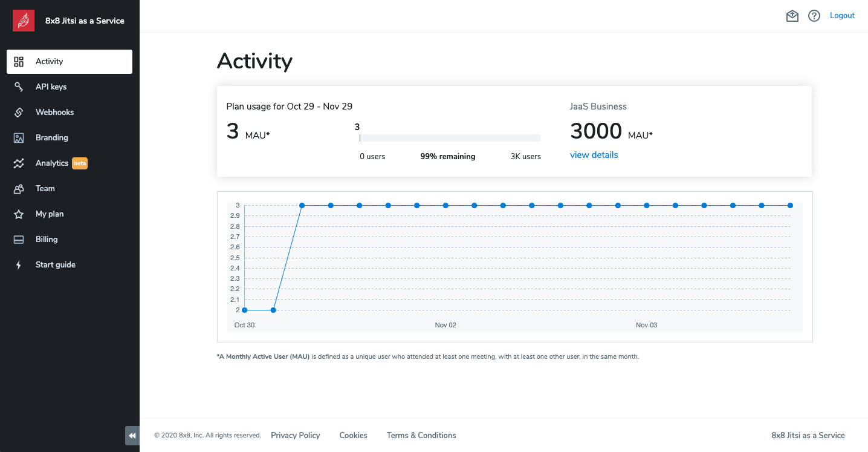Click the '3K users' label
The width and height of the screenshot is (868, 452).
point(526,157)
